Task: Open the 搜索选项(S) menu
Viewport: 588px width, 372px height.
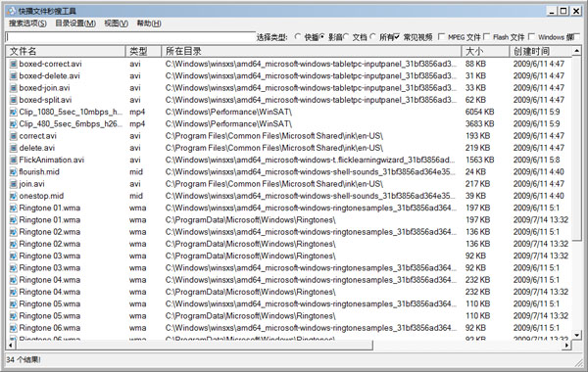Action: click(x=27, y=23)
